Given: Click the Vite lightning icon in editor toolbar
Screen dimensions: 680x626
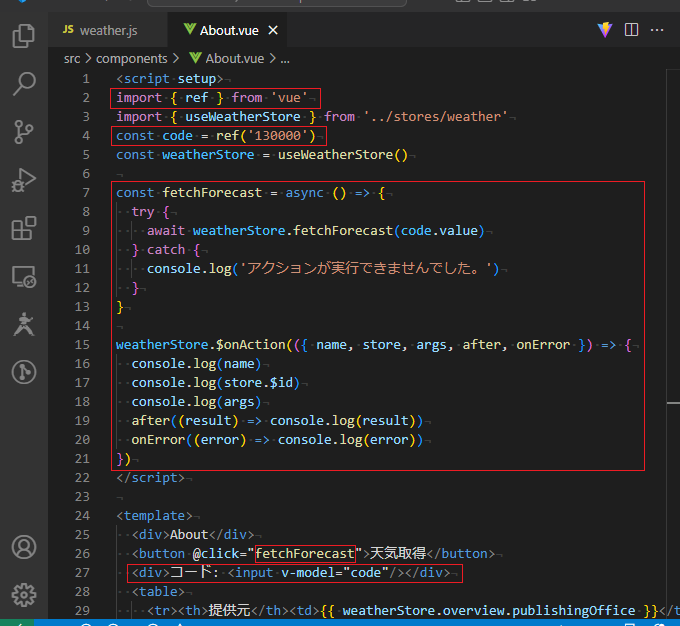Looking at the screenshot, I should point(605,30).
